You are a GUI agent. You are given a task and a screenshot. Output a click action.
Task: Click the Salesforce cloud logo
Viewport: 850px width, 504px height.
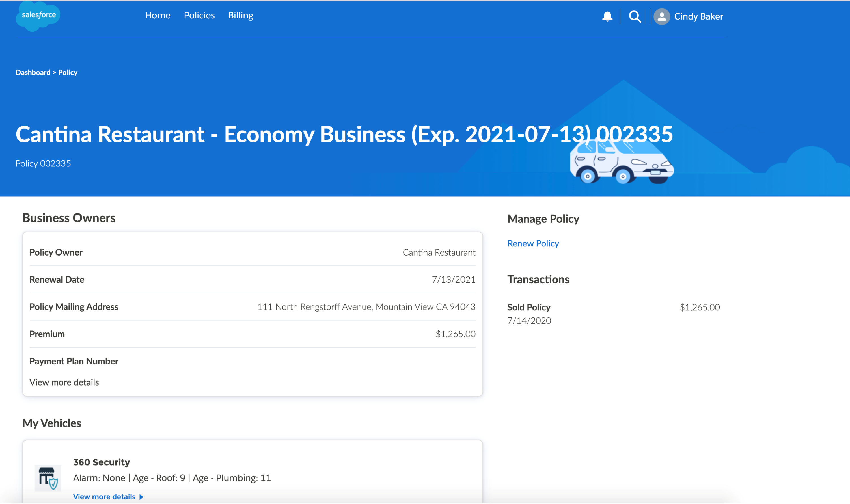pyautogui.click(x=38, y=16)
